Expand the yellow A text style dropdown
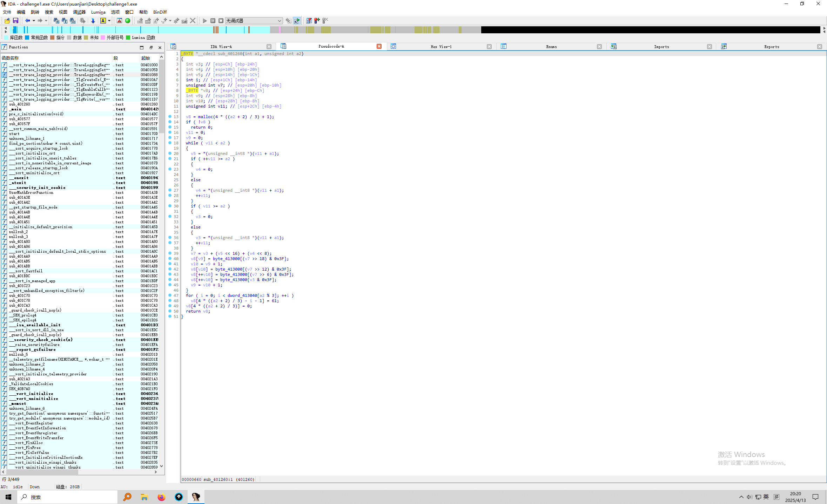 coord(109,21)
